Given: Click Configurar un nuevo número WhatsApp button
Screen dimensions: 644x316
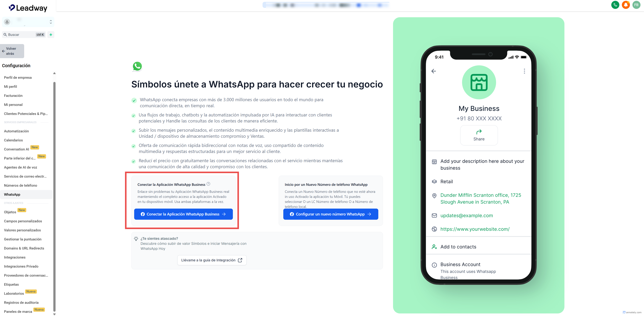Looking at the screenshot, I should tap(330, 214).
